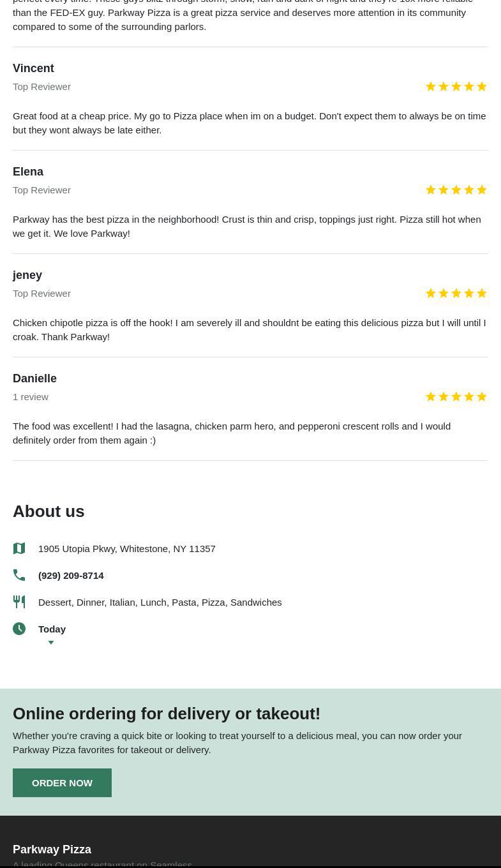This screenshot has height=868, width=501.
Task: Click jeney's five-star rating
Action: tap(456, 294)
